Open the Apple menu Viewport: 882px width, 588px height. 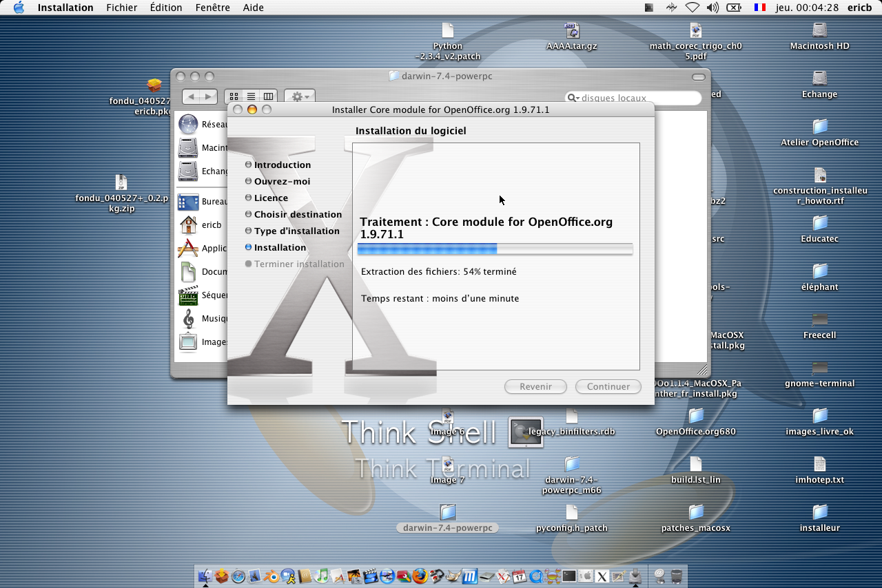19,8
